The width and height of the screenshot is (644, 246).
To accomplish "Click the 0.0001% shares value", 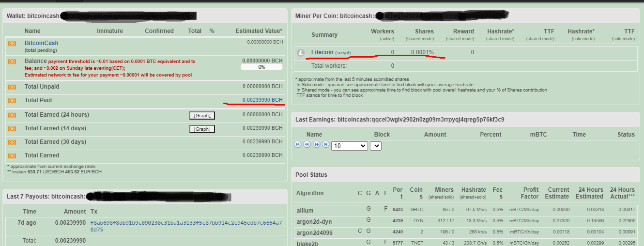I will click(x=422, y=52).
